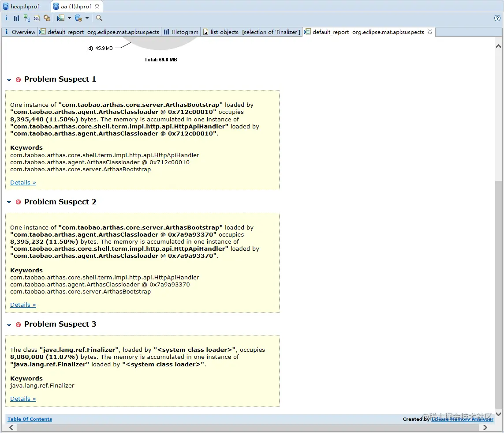Viewport: 504px width, 433px height.
Task: Click the error icon beside Problem Suspect 2
Action: click(19, 202)
